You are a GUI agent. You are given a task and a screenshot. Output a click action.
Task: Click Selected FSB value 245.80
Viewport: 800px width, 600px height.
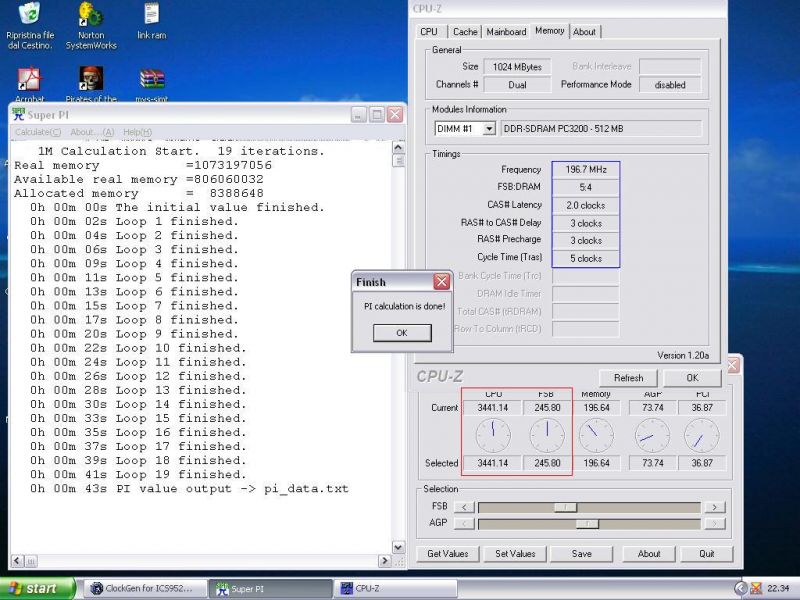coord(547,463)
